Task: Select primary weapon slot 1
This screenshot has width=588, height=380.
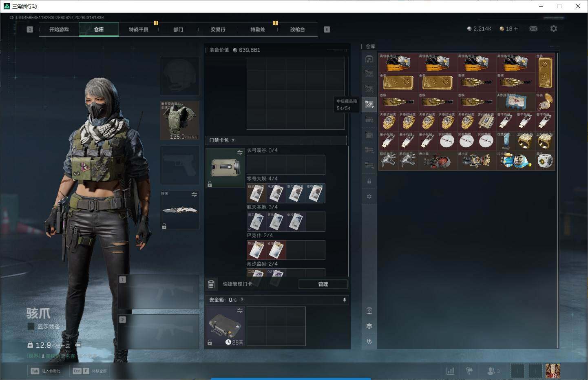Action: (158, 292)
